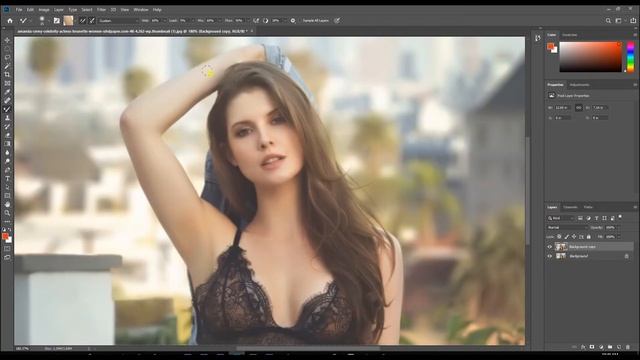Toggle lock all for the layer
Image resolution: width=640 pixels, height=360 pixels.
pyautogui.click(x=589, y=237)
